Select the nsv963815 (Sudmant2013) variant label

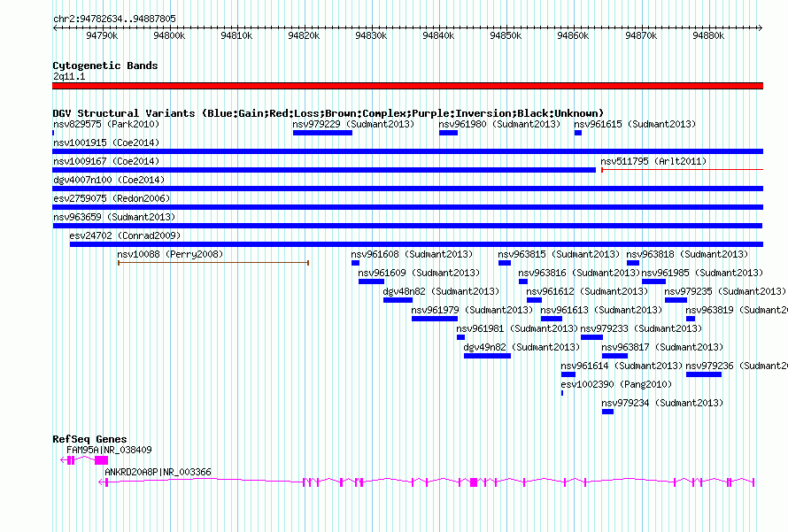click(559, 254)
